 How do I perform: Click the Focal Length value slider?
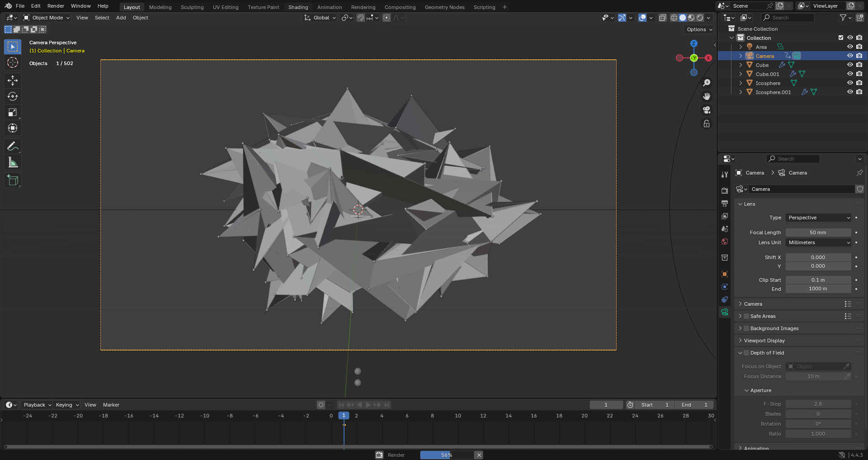[818, 232]
